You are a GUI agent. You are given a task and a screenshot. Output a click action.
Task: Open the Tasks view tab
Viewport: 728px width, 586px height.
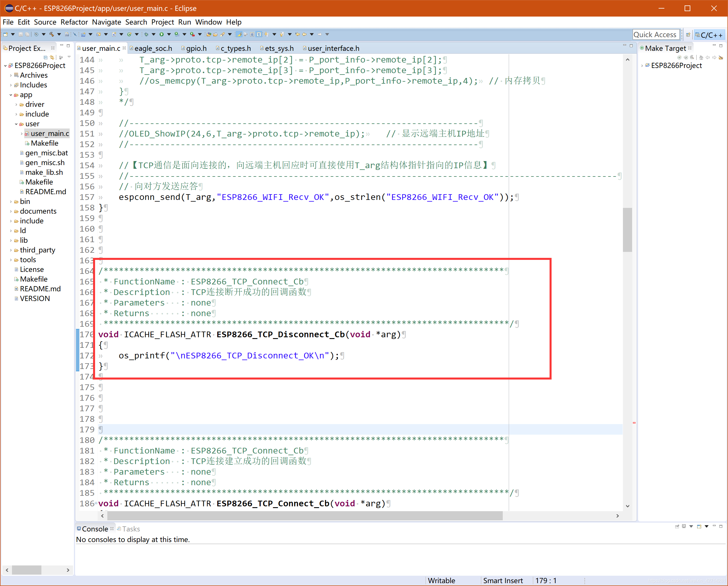point(131,529)
